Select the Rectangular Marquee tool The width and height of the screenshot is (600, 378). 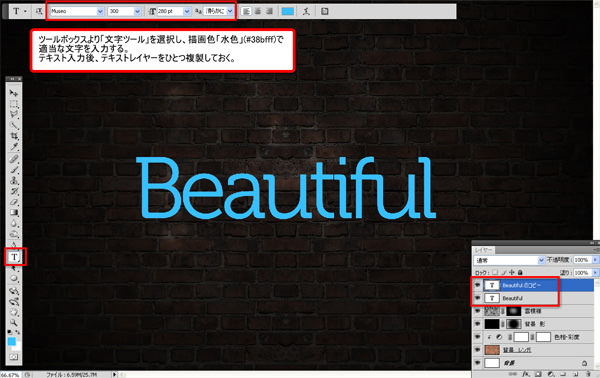click(x=14, y=104)
